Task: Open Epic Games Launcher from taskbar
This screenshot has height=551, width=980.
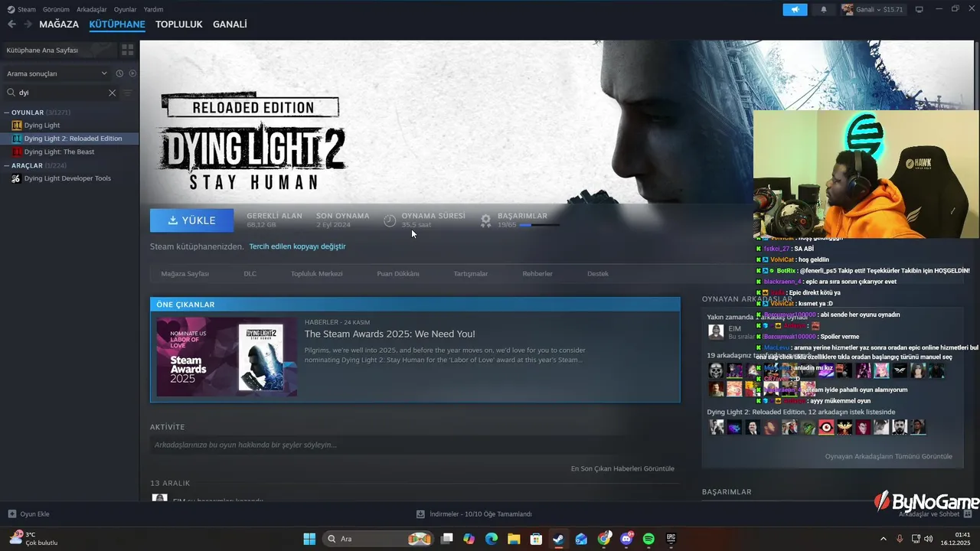Action: pyautogui.click(x=671, y=539)
